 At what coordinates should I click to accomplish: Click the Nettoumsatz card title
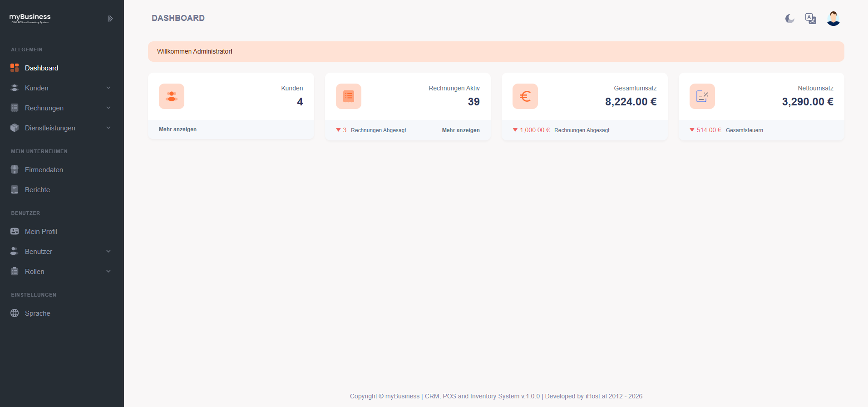815,88
